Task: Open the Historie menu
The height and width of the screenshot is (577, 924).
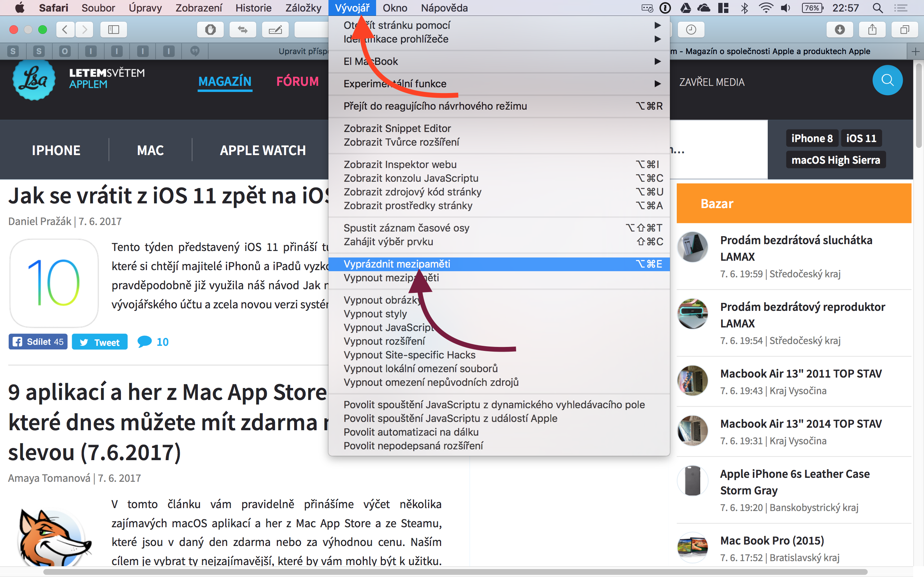Action: 253,8
